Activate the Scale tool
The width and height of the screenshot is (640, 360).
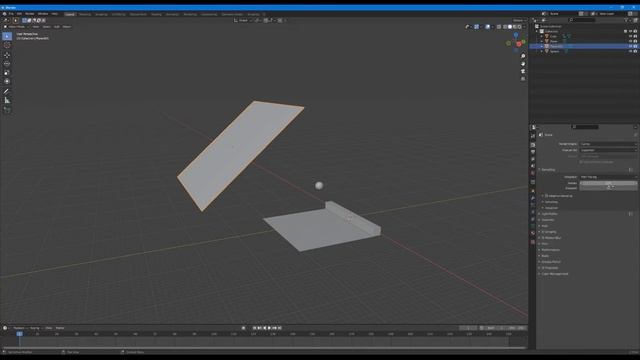7,73
